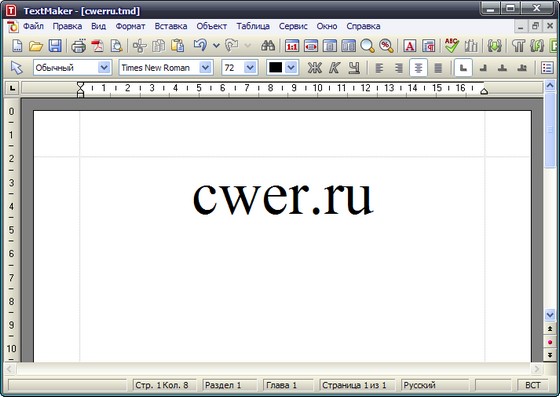Undo the last action with the undo arrow
This screenshot has width=560, height=397.
tap(200, 46)
